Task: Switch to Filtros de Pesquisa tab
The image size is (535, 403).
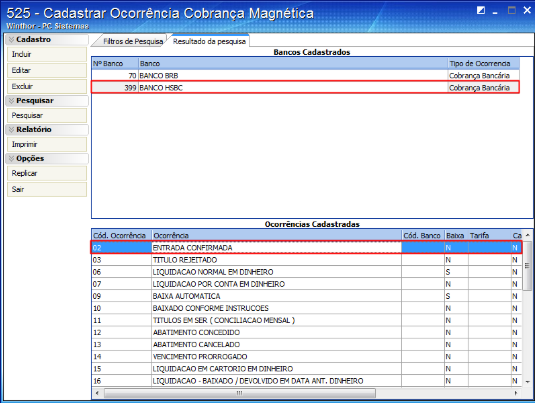Action: pyautogui.click(x=133, y=41)
